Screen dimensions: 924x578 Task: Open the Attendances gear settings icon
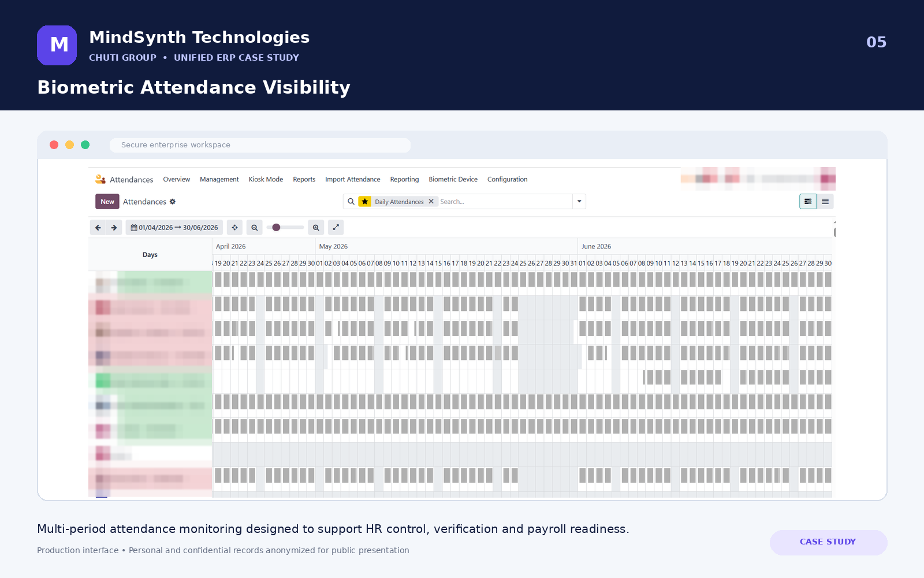pyautogui.click(x=173, y=202)
